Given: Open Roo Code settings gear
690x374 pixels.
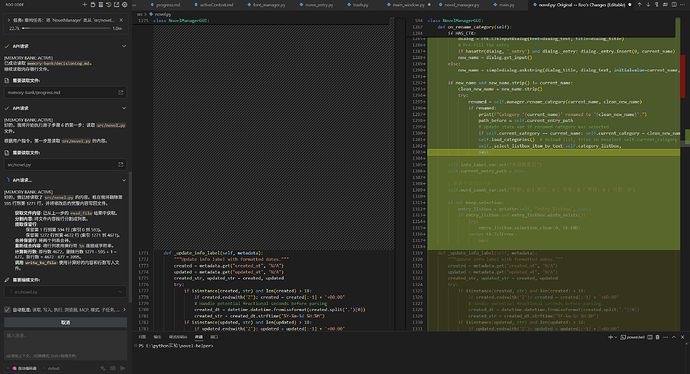Looking at the screenshot, I should click(x=125, y=4).
